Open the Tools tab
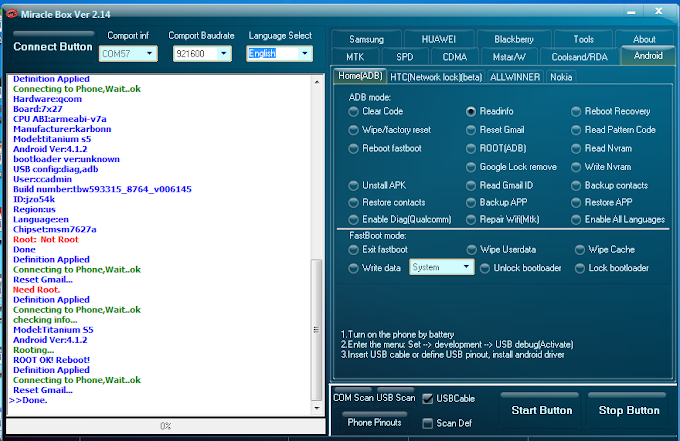 584,39
